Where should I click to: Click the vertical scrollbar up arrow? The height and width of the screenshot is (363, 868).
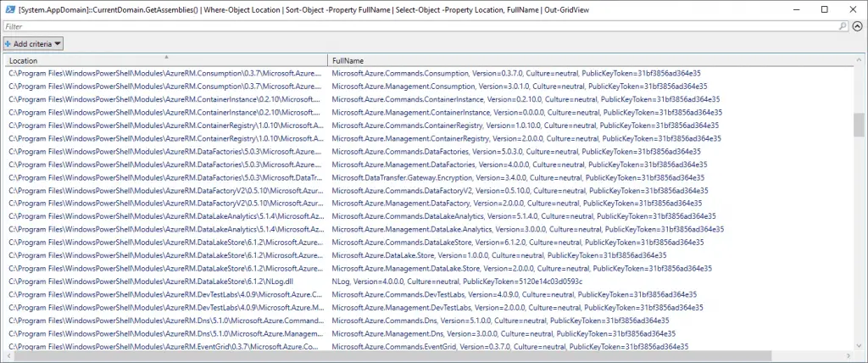[858, 60]
